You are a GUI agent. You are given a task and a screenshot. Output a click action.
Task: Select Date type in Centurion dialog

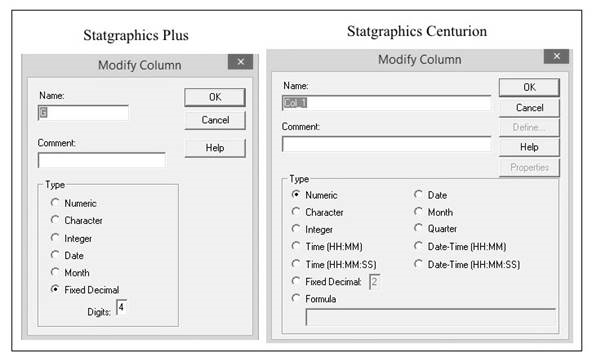(x=418, y=194)
